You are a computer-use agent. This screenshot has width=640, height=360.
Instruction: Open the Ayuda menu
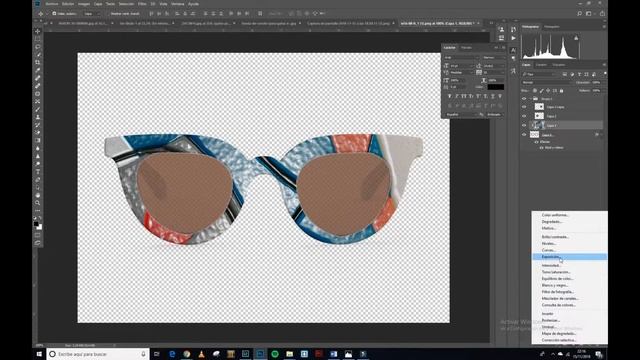point(193,4)
